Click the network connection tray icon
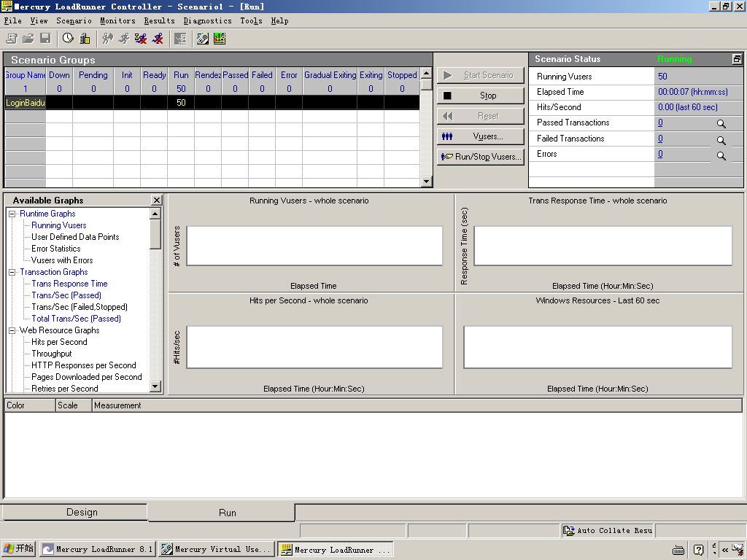Viewport: 747px width, 560px height. (x=738, y=550)
